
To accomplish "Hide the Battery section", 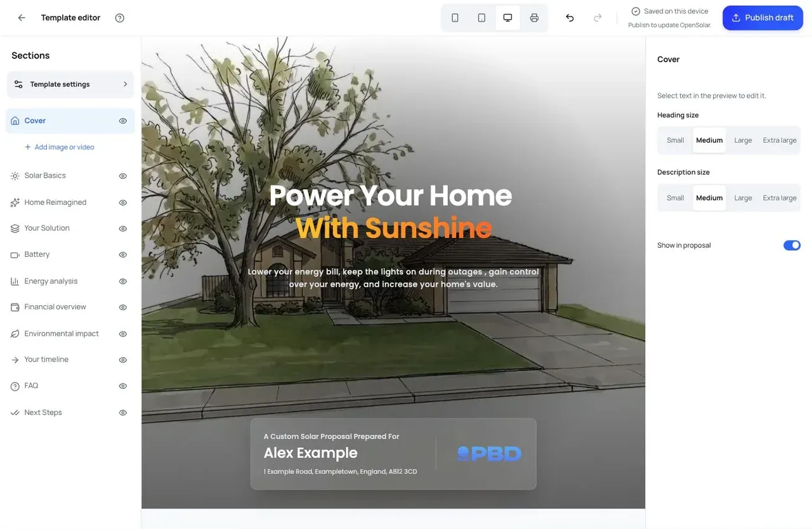I will (x=123, y=254).
